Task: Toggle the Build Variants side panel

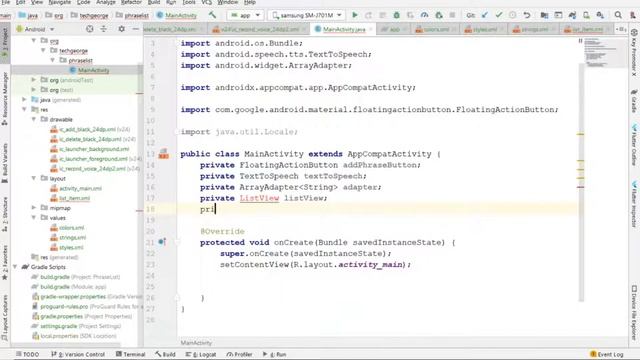Action: (5, 162)
